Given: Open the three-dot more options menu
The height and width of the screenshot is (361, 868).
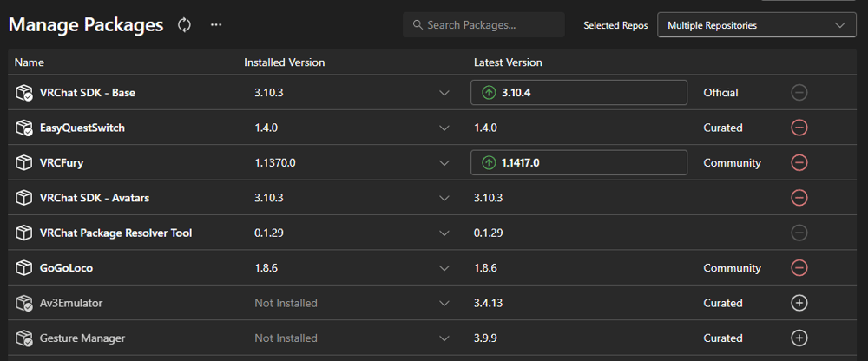Looking at the screenshot, I should pyautogui.click(x=216, y=25).
